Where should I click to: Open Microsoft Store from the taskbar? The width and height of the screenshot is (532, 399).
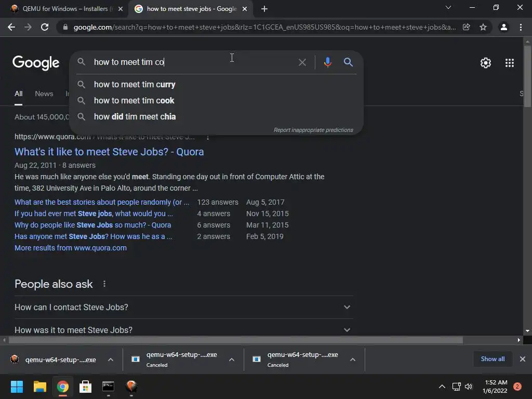tap(86, 387)
